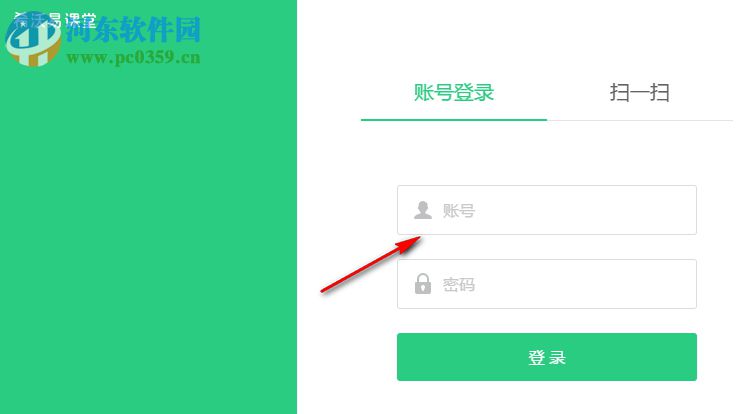Switch to the 账号登录 tab
This screenshot has width=754, height=414.
(454, 92)
